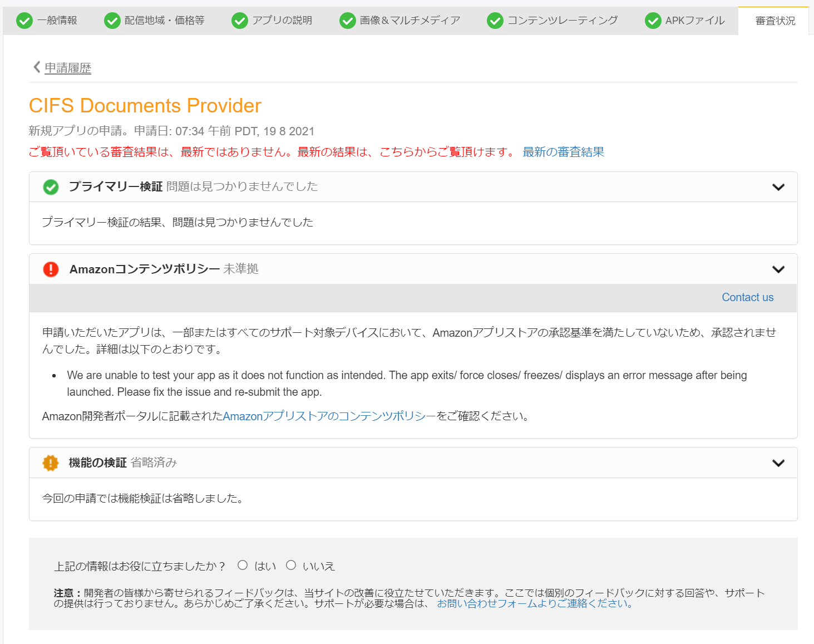Screen dimensions: 814x644
Task: Click the 'We are unable to test your app' message
Action: click(x=407, y=384)
